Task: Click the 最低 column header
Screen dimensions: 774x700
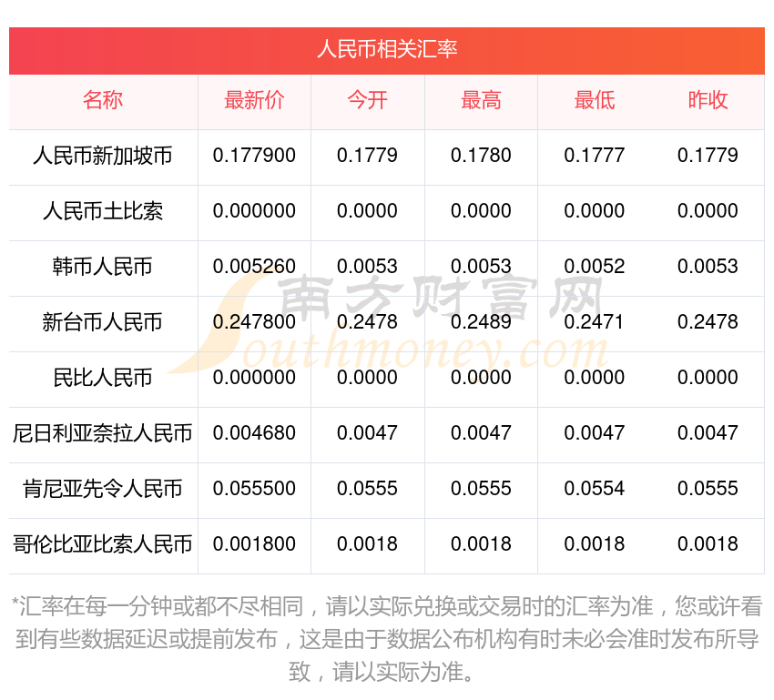Action: coord(595,100)
